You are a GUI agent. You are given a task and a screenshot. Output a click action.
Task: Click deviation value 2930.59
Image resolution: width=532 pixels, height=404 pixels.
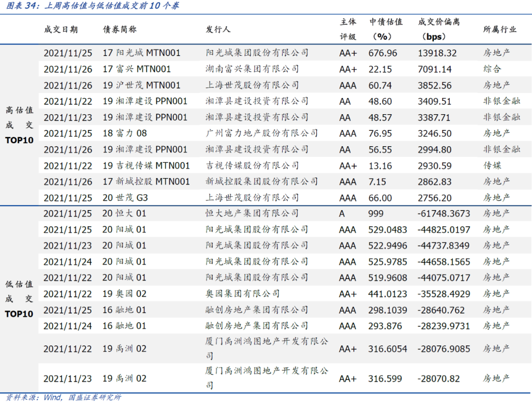pyautogui.click(x=434, y=166)
